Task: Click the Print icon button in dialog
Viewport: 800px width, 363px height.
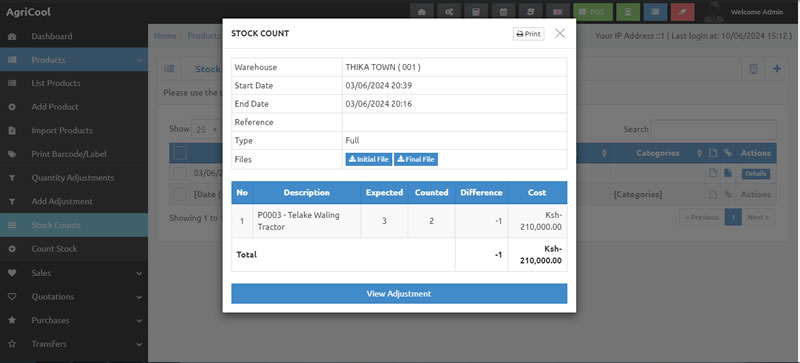Action: point(528,34)
